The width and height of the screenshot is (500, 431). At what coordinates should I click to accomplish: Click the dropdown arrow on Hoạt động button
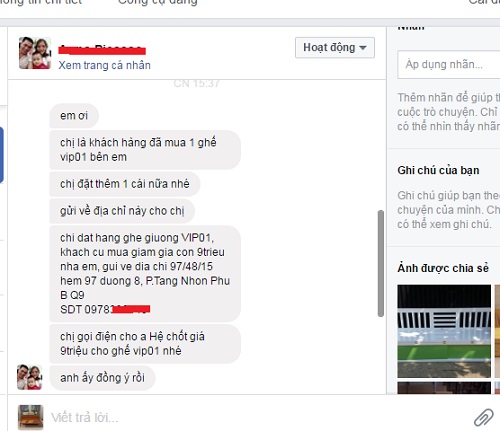click(x=363, y=48)
